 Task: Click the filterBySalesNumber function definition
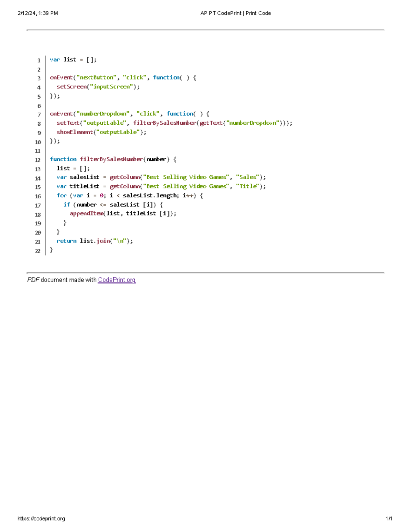[113, 159]
